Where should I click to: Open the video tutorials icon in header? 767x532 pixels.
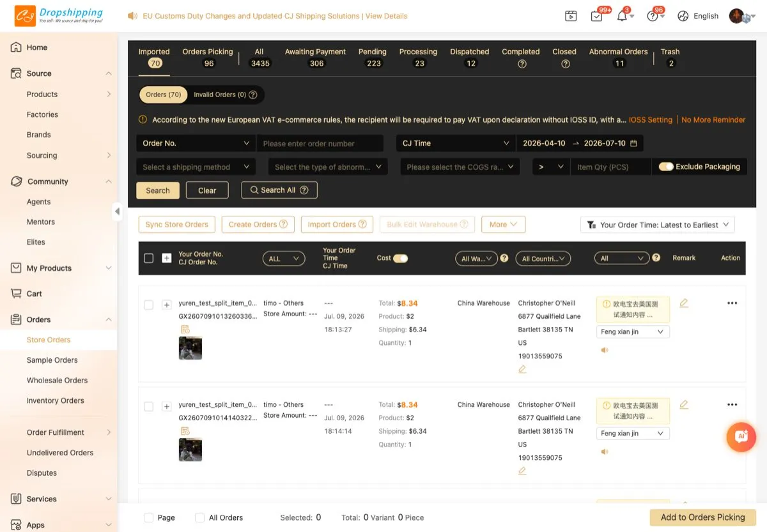571,16
